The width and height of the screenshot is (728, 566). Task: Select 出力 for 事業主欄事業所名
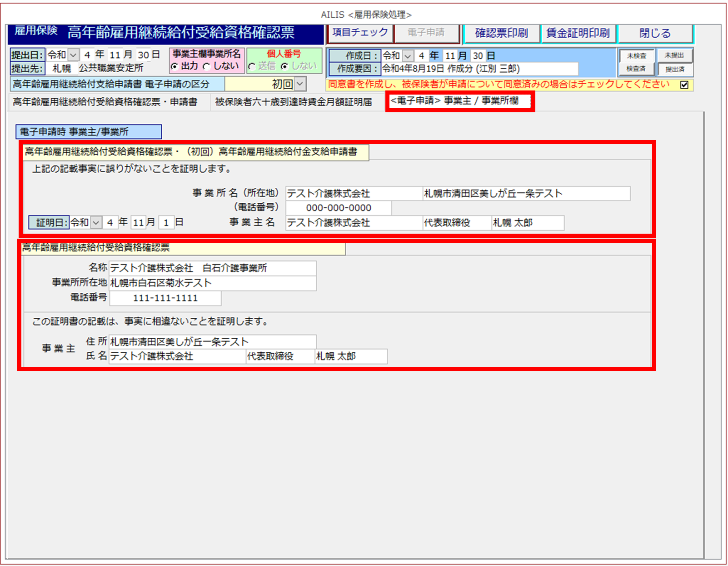tap(175, 67)
